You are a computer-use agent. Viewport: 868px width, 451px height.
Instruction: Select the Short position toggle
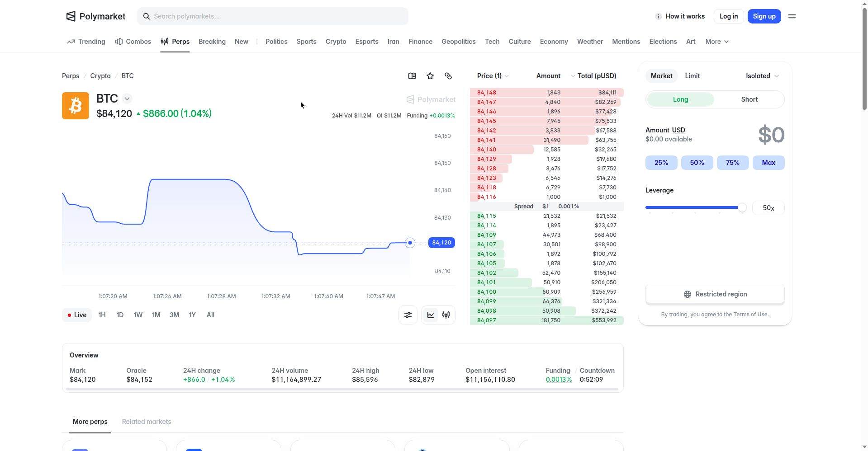pos(749,99)
